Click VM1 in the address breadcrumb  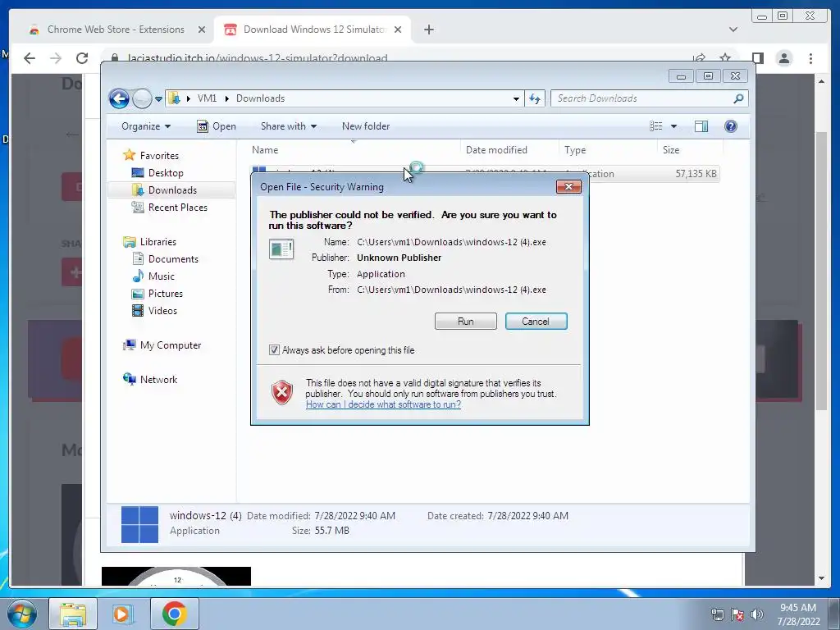(207, 98)
